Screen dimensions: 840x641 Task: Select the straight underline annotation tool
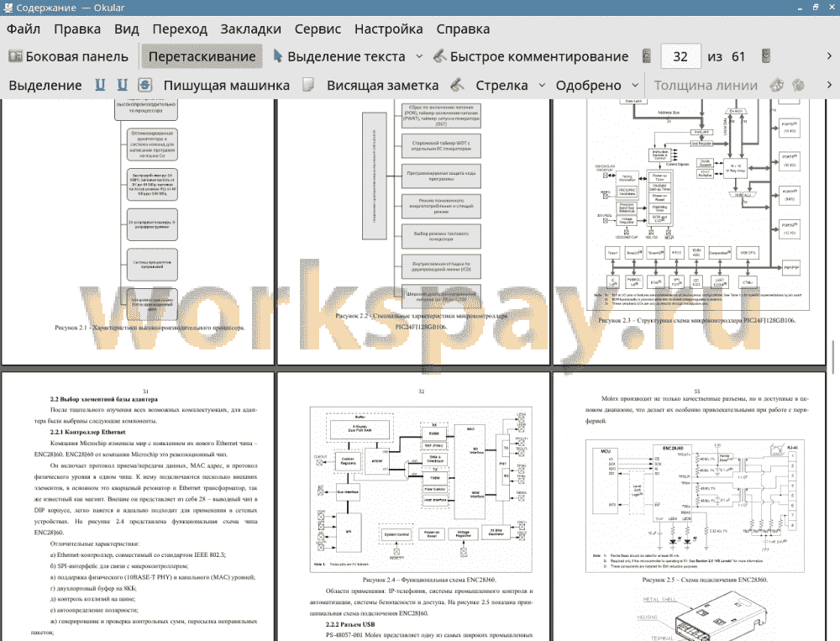[123, 85]
